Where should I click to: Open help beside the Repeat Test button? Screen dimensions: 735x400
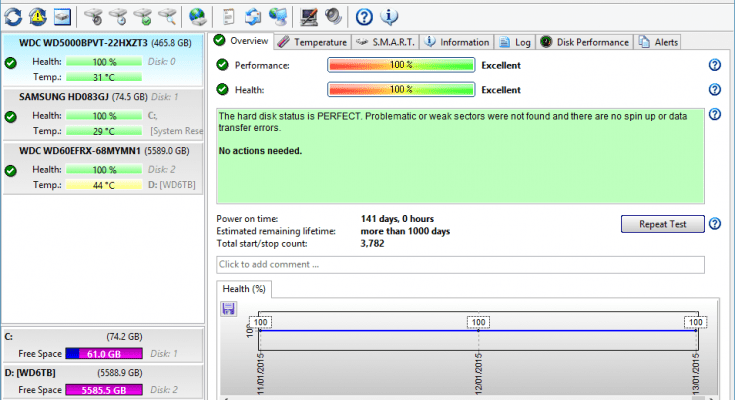pos(714,224)
